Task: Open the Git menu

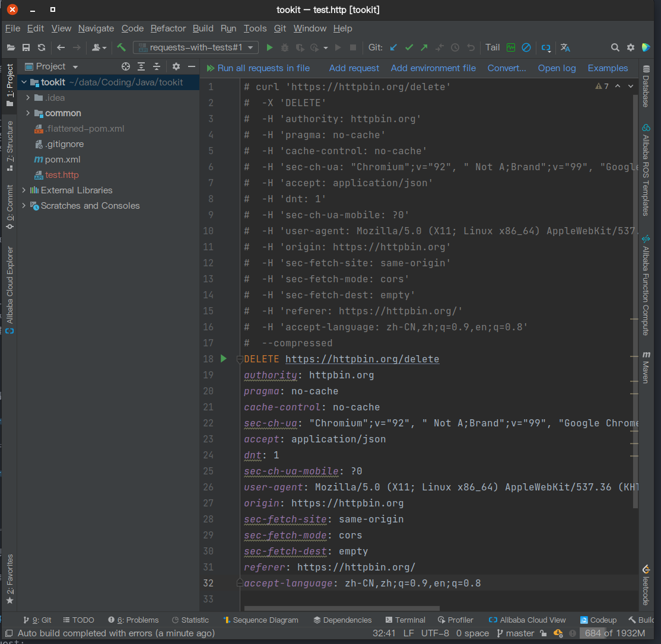Action: [x=280, y=28]
